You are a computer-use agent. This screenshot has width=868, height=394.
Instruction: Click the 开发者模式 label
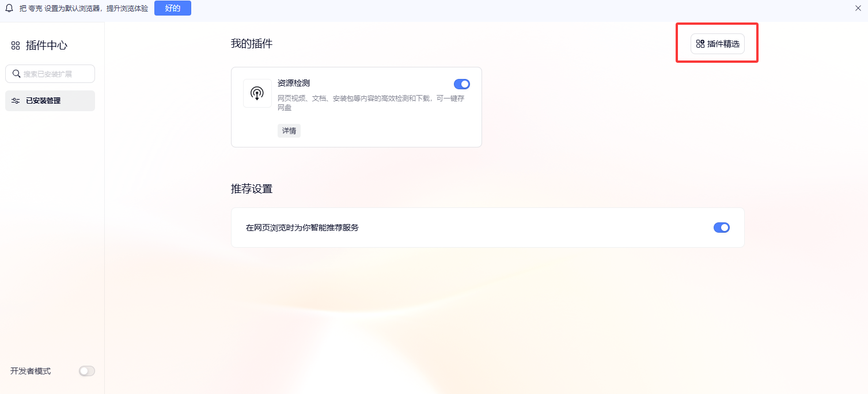(x=31, y=371)
